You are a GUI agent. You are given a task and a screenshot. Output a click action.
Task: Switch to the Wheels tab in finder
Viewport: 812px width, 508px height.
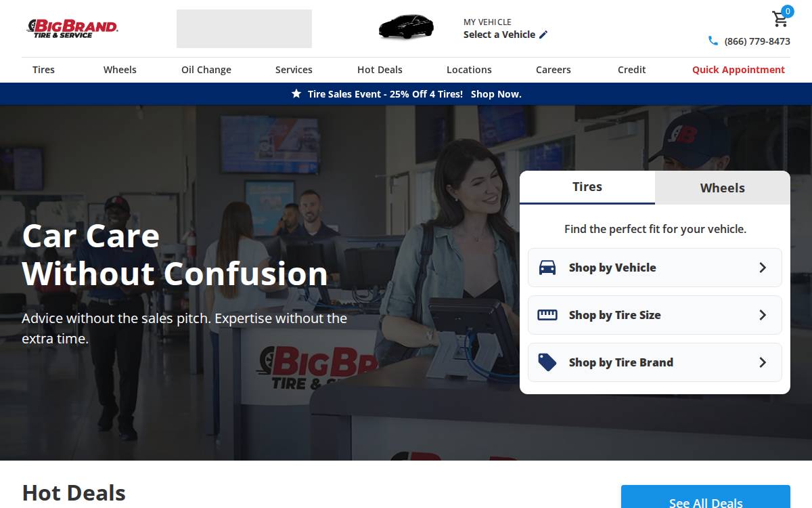click(x=723, y=188)
